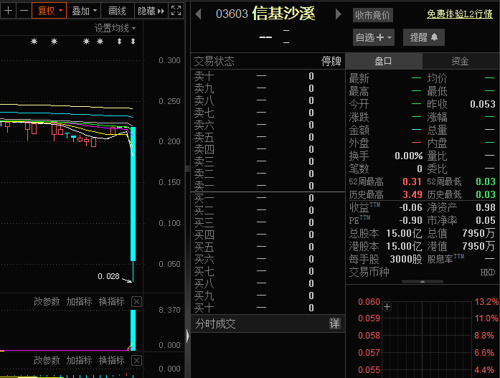This screenshot has width=500, height=378.
Task: Click 加指标 in the lower indicator panel
Action: pos(79,360)
